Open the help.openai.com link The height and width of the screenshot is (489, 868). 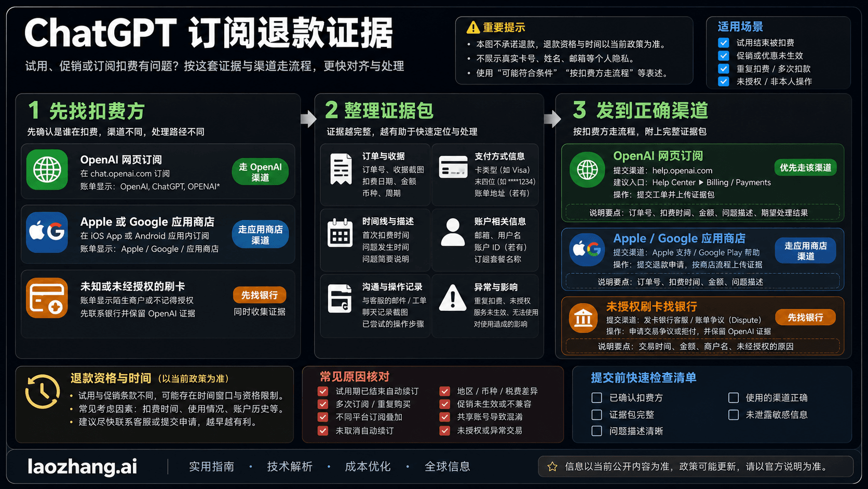pyautogui.click(x=682, y=170)
